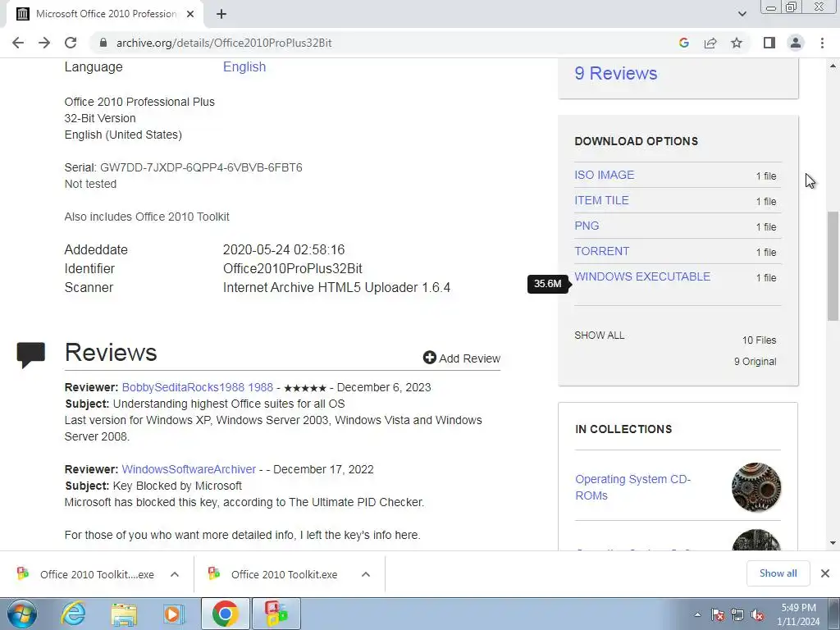Click the site lock icon in address bar

[x=103, y=43]
